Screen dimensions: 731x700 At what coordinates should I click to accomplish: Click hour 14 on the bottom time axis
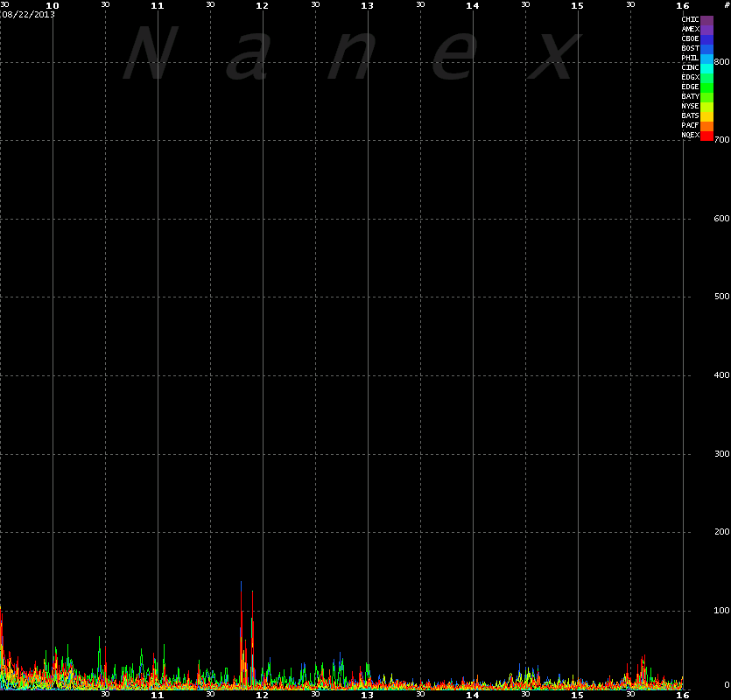tap(473, 695)
